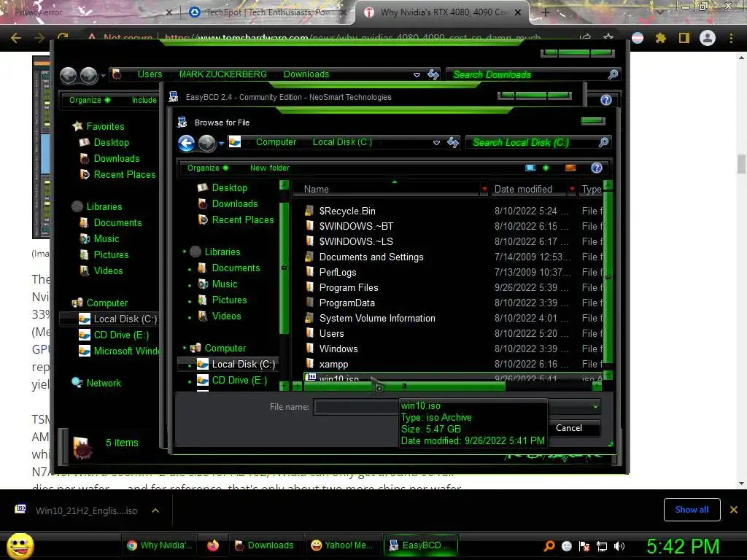Open Chrome three-dot menu
The width and height of the screenshot is (747, 560).
731,38
